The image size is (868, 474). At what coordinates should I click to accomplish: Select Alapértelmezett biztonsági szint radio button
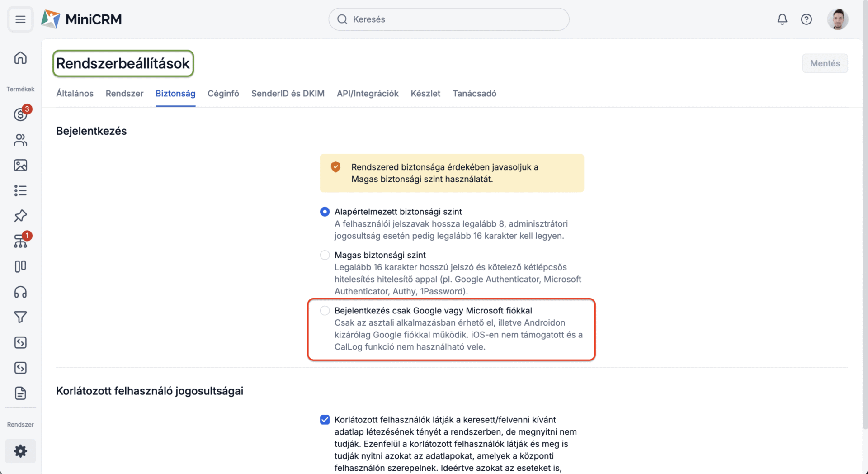point(325,212)
